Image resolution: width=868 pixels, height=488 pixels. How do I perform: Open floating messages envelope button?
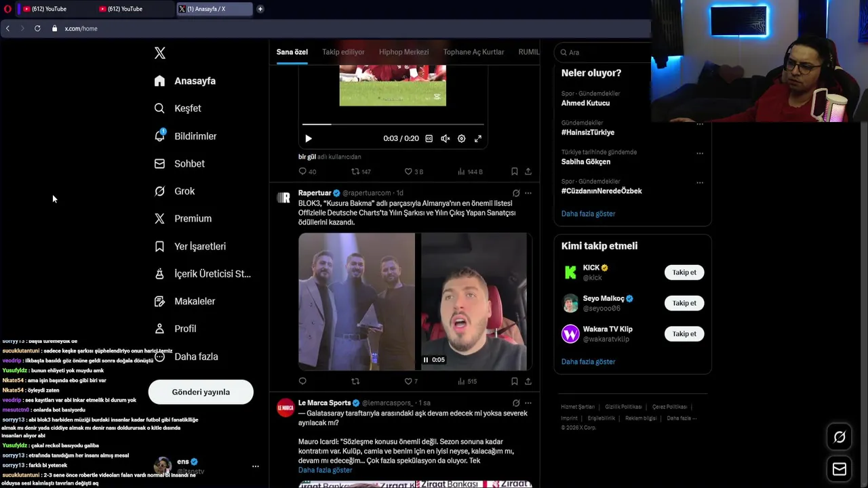(840, 469)
